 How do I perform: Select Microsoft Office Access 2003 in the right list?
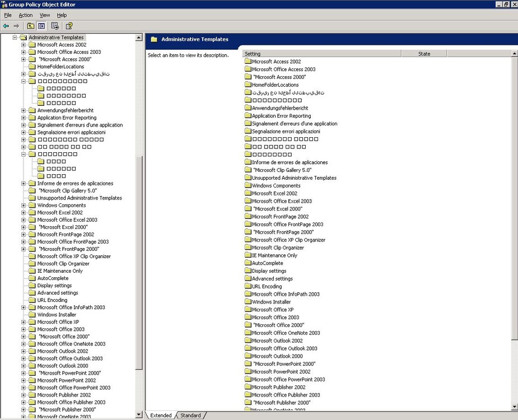click(x=283, y=69)
